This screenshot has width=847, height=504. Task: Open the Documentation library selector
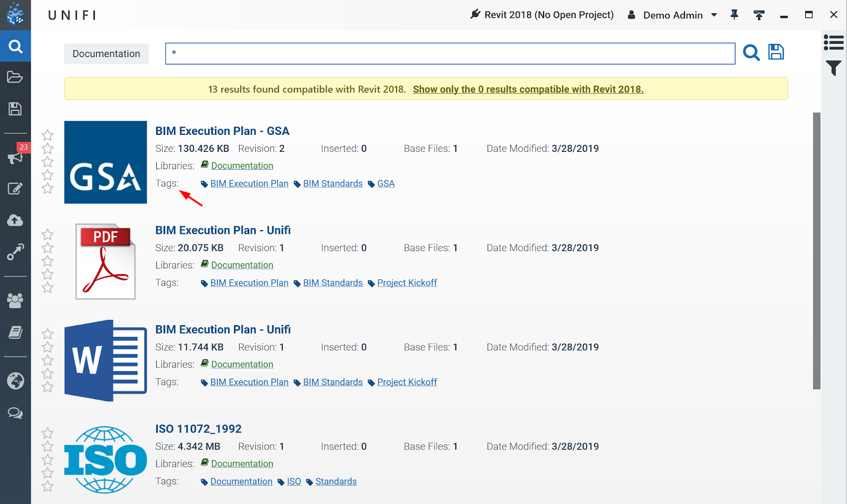[106, 53]
